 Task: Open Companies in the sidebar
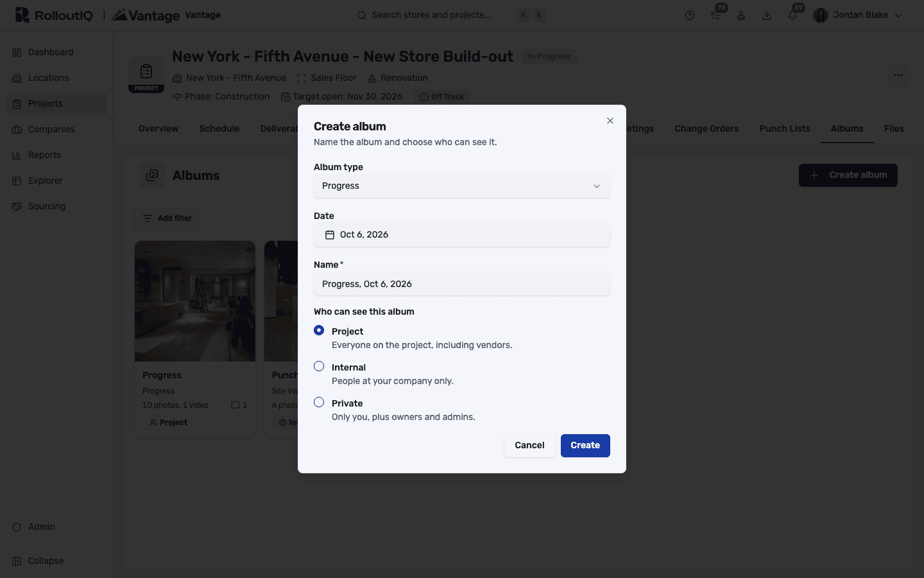click(56, 130)
